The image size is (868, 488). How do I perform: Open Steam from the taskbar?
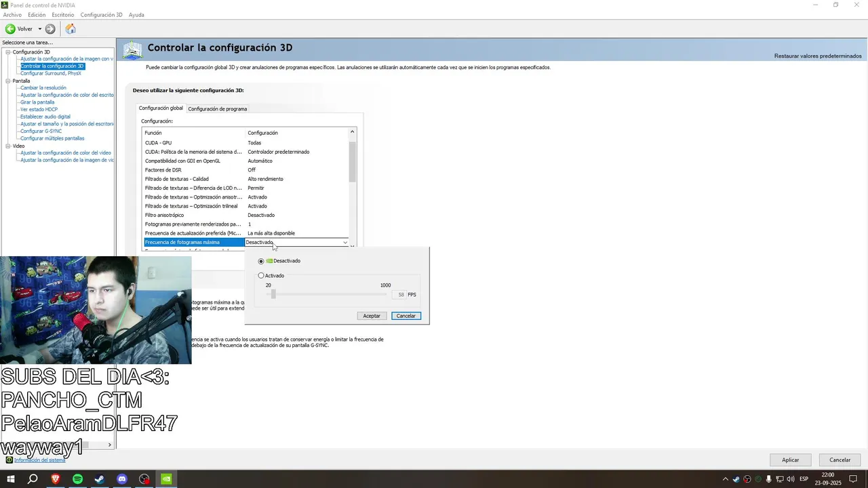click(x=100, y=479)
